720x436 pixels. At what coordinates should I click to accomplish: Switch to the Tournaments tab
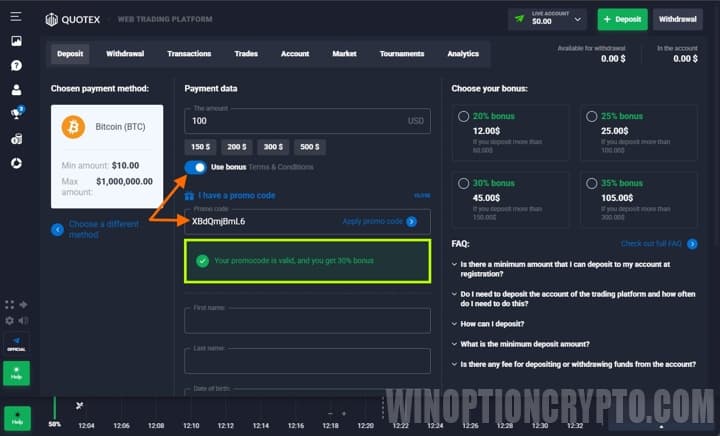(x=402, y=54)
